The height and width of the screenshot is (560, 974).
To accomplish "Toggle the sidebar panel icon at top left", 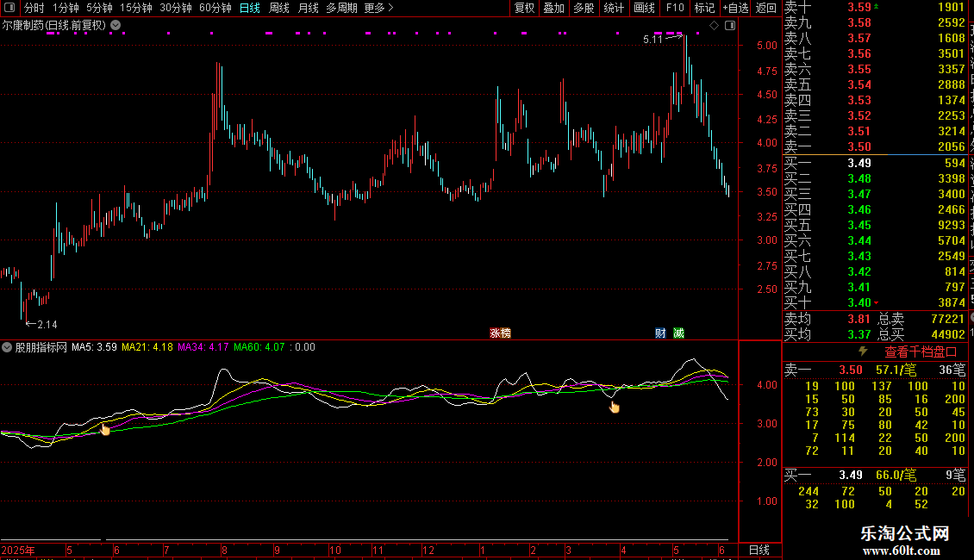I will [9, 8].
